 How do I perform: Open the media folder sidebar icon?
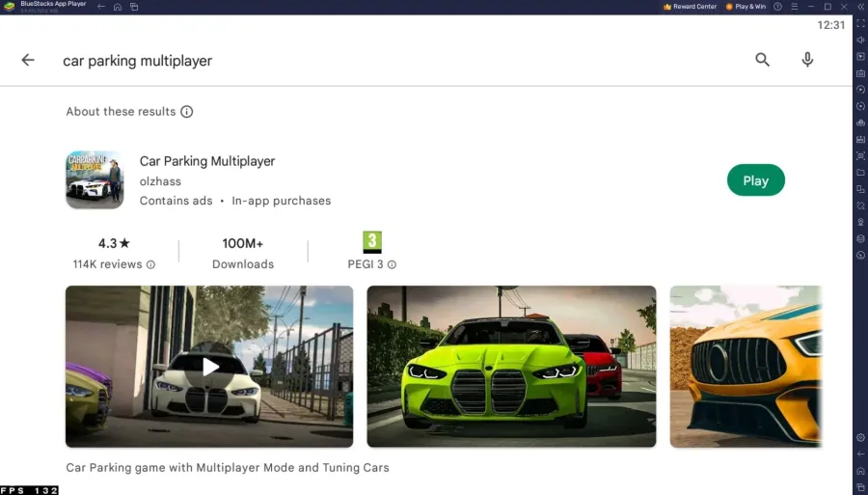pos(860,173)
